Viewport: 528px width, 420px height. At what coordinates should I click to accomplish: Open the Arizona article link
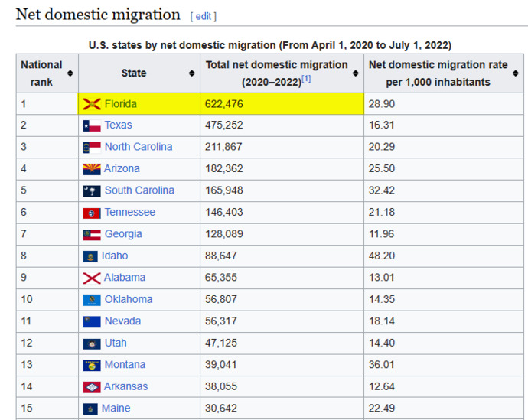122,168
